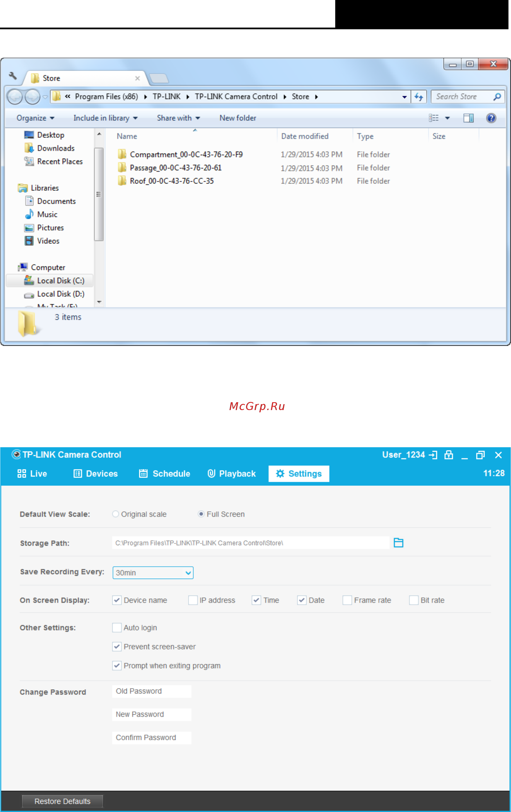Switch to the Schedule tab
511x812 pixels.
[x=165, y=474]
